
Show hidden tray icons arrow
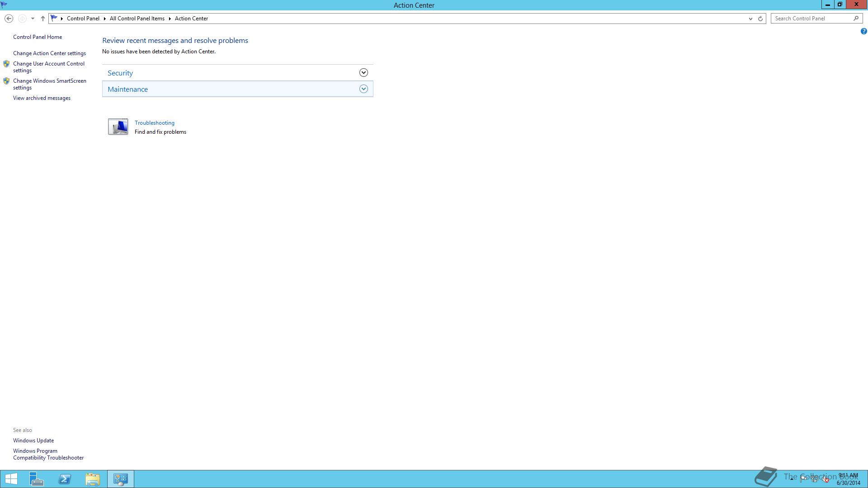pyautogui.click(x=792, y=479)
